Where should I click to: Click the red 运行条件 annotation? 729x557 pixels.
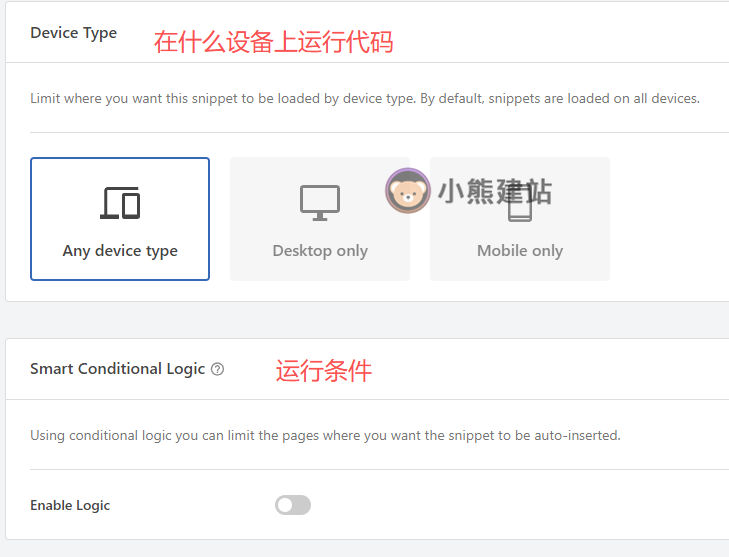pyautogui.click(x=323, y=371)
